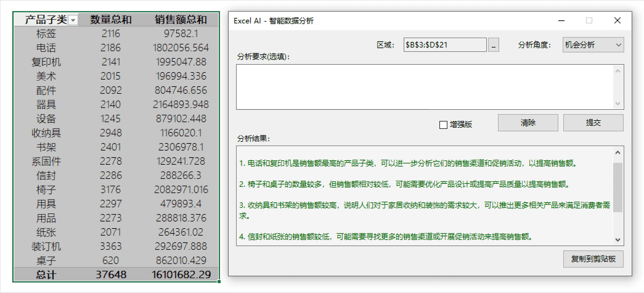The width and height of the screenshot is (644, 293).
Task: Select the 配件 row label cell
Action: [x=46, y=91]
